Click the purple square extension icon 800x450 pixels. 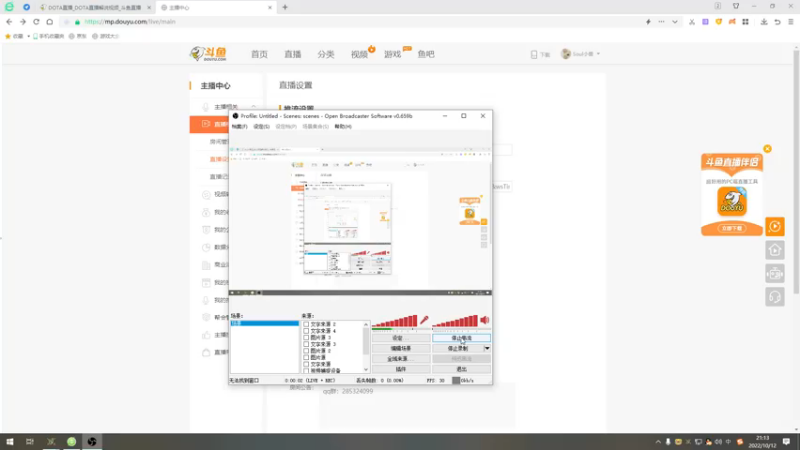[705, 22]
